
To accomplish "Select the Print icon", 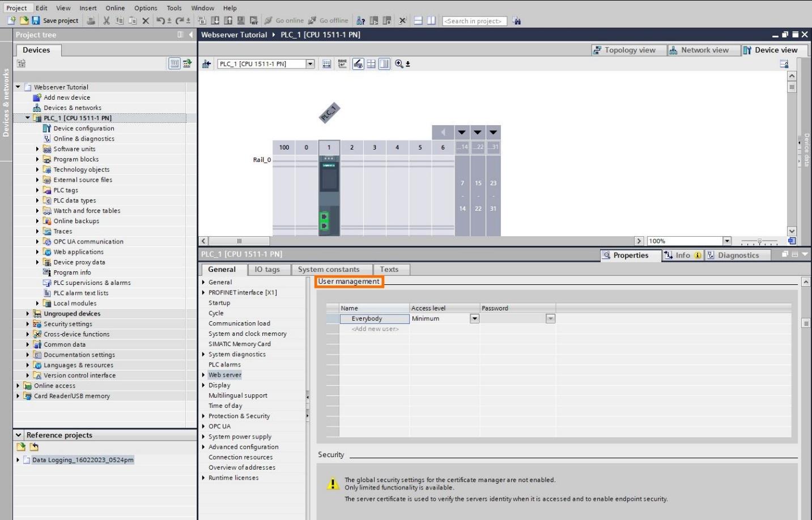I will click(x=91, y=21).
